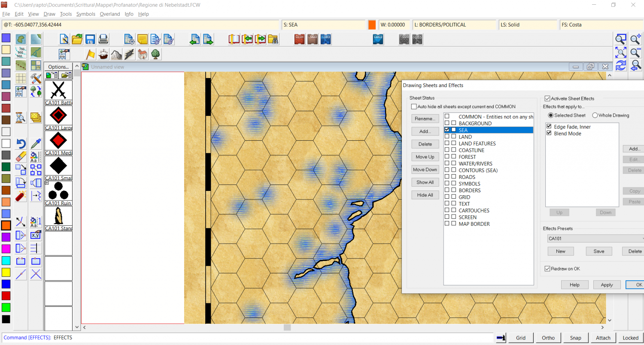Open the yellow sticky note icon

pos(142,39)
